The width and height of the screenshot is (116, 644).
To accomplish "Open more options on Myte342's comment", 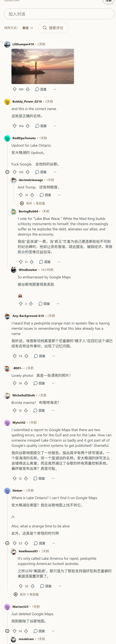I will click(53, 478).
